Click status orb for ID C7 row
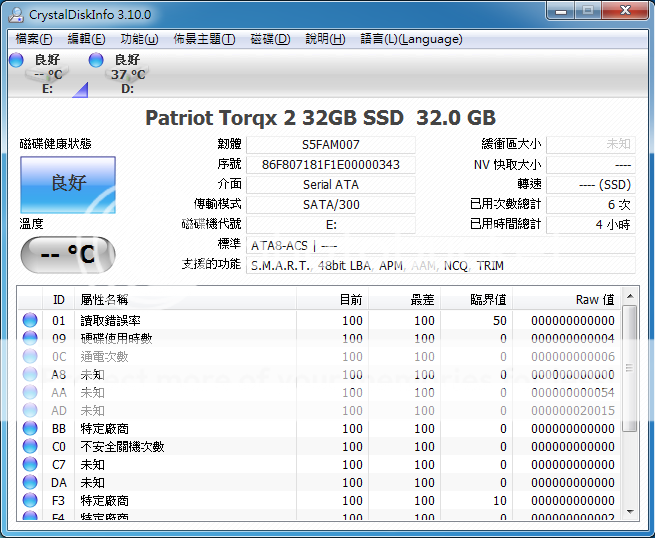The height and width of the screenshot is (539, 655). tap(30, 464)
